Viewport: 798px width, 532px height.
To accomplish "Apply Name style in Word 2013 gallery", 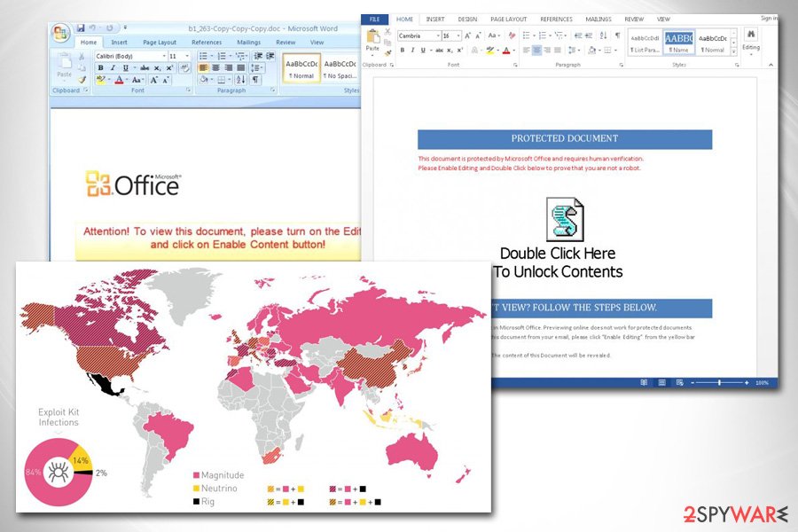I will pyautogui.click(x=678, y=43).
